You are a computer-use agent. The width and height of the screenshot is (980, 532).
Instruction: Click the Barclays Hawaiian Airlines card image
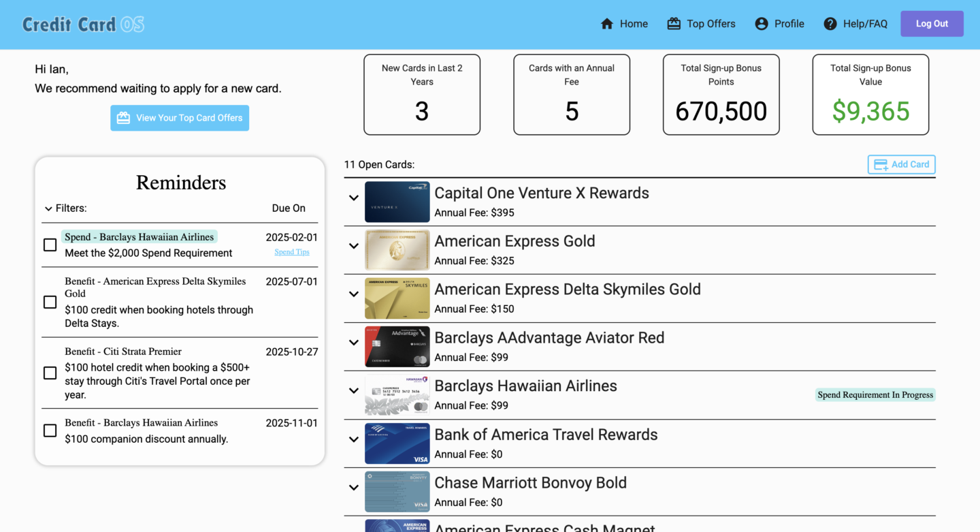click(397, 395)
